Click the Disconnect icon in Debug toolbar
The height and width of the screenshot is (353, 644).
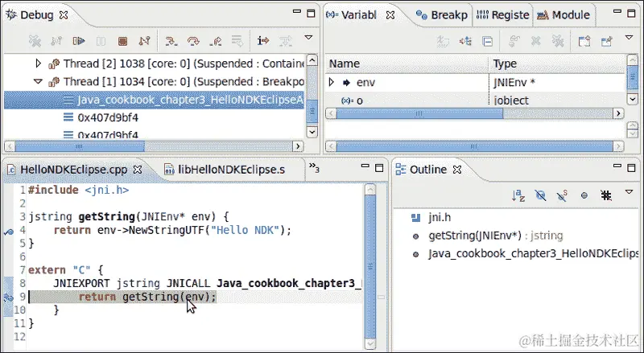pos(145,41)
